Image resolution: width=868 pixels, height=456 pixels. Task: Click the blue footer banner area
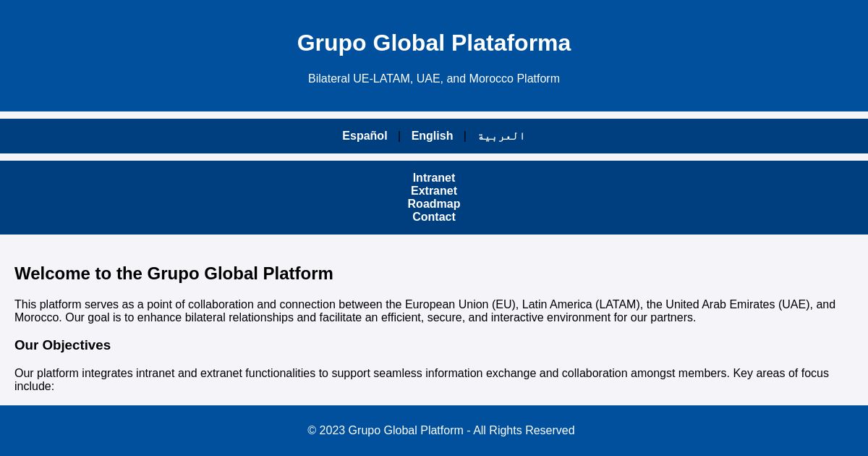(x=109, y=431)
